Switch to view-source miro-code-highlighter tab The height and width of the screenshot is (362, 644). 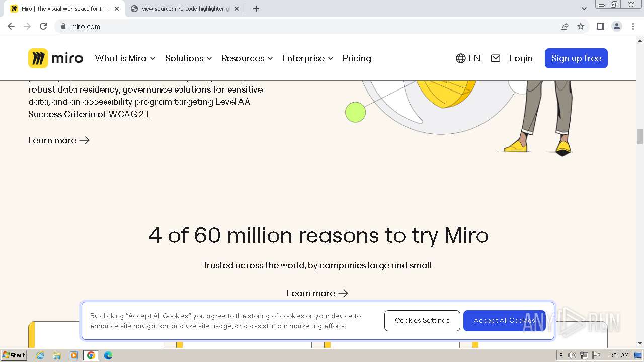click(x=184, y=9)
